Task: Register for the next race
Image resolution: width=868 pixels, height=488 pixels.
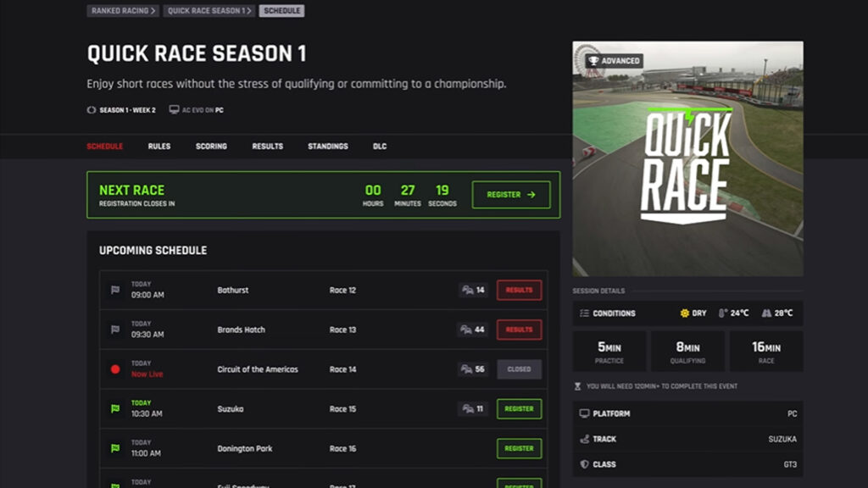Action: [510, 195]
